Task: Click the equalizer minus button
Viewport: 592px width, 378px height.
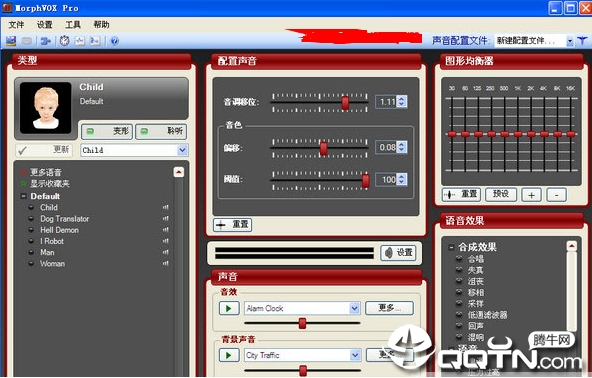Action: click(557, 195)
